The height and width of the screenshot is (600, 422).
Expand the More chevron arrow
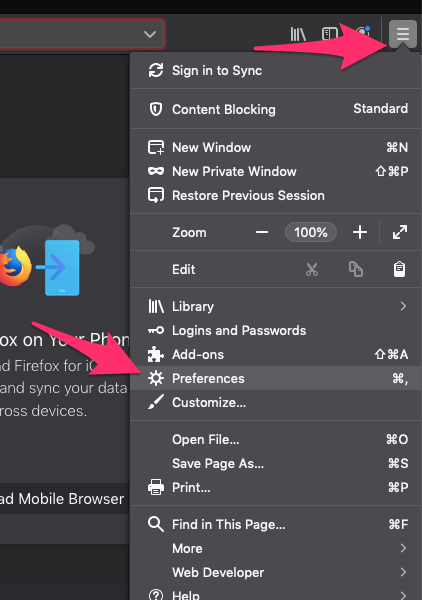pyautogui.click(x=403, y=548)
